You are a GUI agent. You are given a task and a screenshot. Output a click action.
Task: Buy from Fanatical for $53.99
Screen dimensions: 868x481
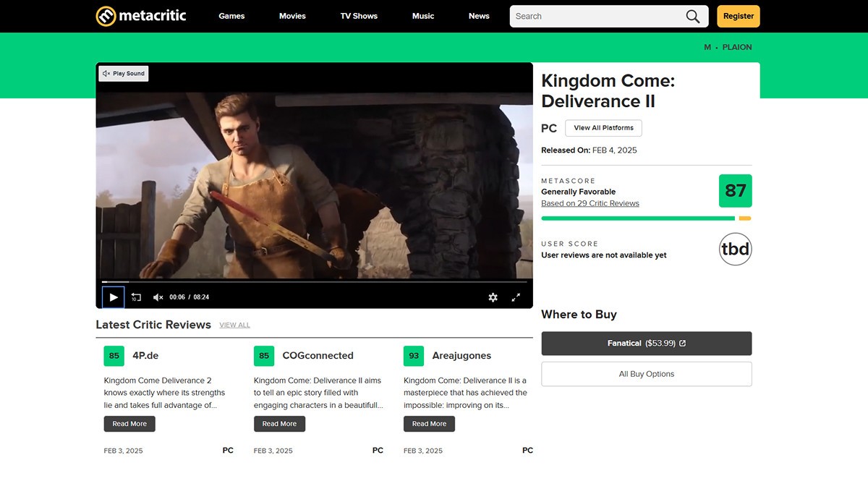(x=647, y=344)
